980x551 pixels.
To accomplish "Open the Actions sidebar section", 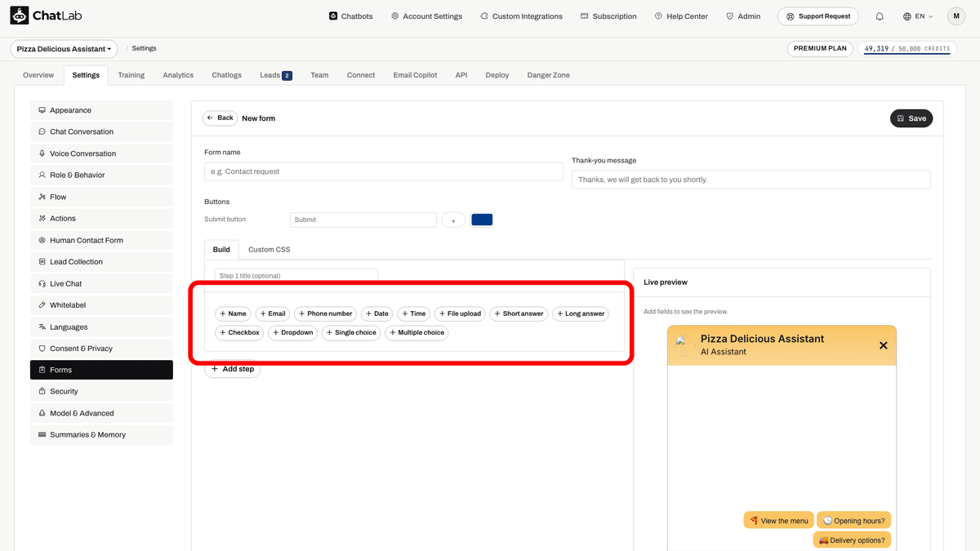I will [101, 218].
